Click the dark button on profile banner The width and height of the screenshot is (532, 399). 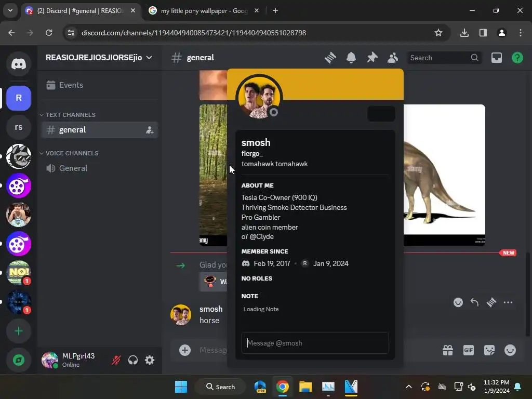pos(381,114)
